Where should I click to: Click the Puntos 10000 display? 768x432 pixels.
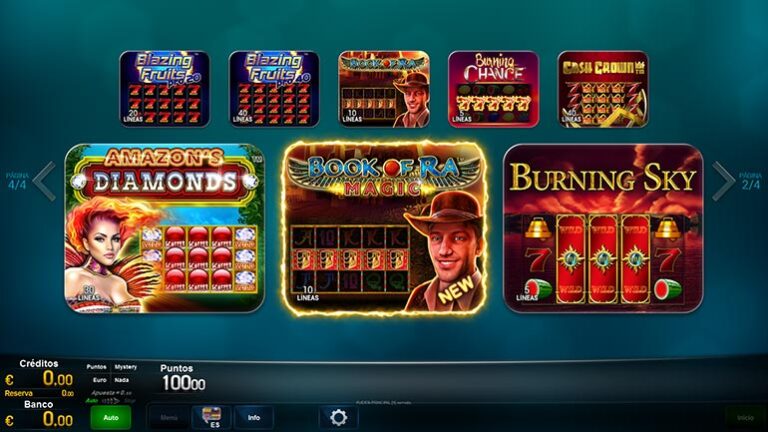click(183, 378)
